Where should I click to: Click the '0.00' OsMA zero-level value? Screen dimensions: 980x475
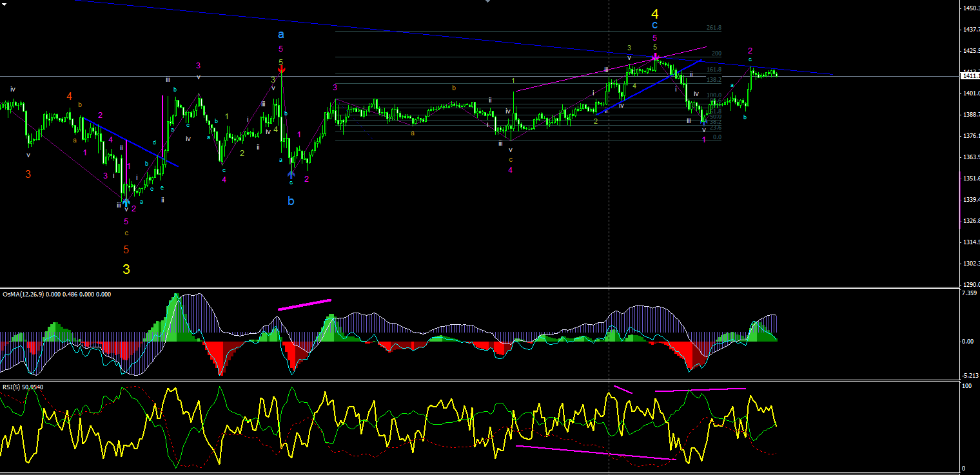(x=968, y=341)
